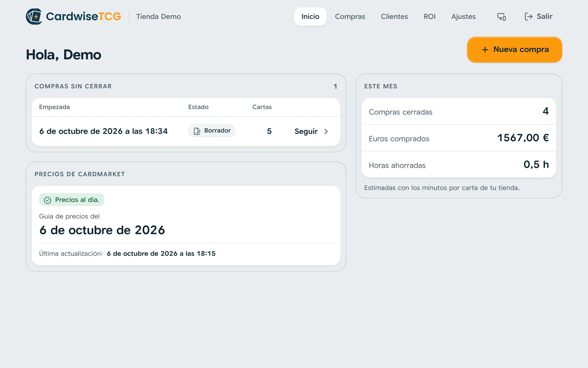
Task: Open the device display icon in header
Action: point(501,17)
